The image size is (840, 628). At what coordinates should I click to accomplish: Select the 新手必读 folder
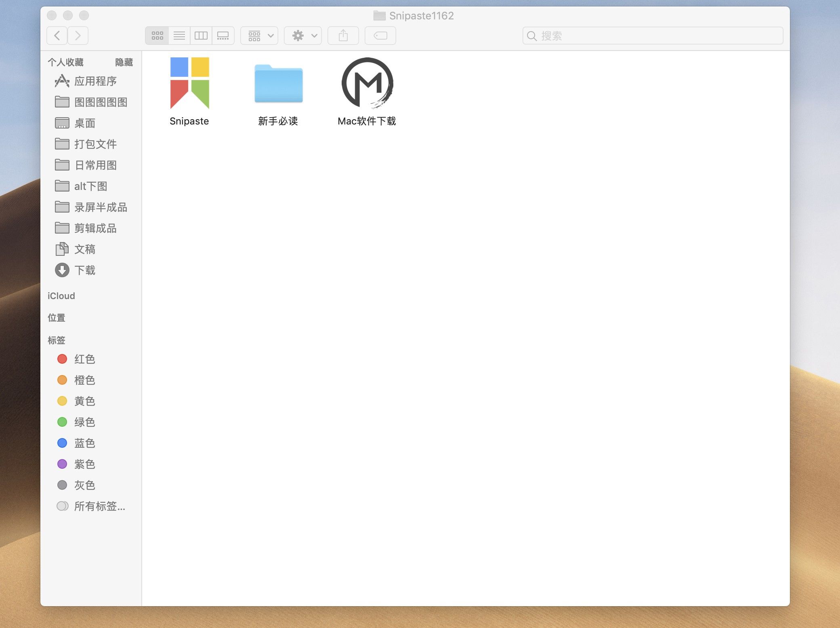(x=278, y=83)
